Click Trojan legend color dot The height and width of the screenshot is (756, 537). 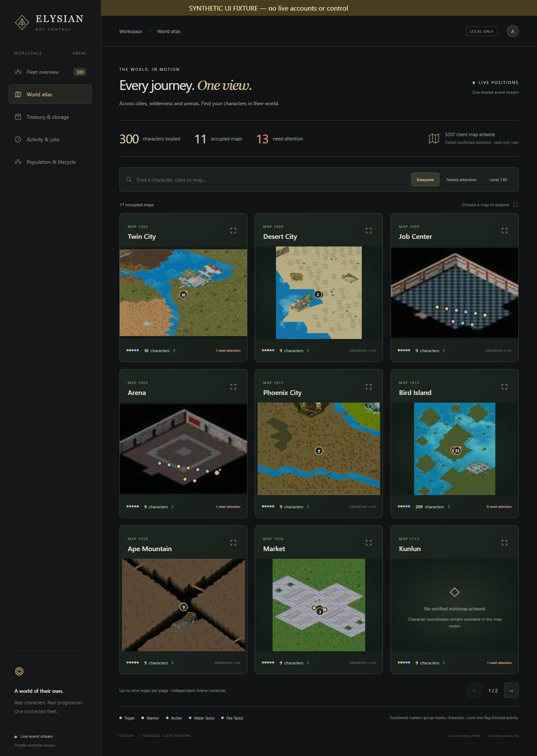[x=121, y=718]
